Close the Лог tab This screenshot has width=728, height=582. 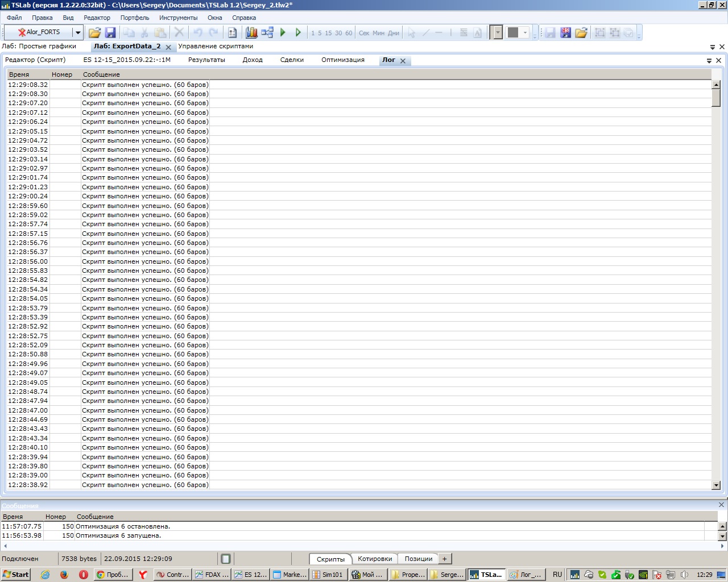pos(403,61)
